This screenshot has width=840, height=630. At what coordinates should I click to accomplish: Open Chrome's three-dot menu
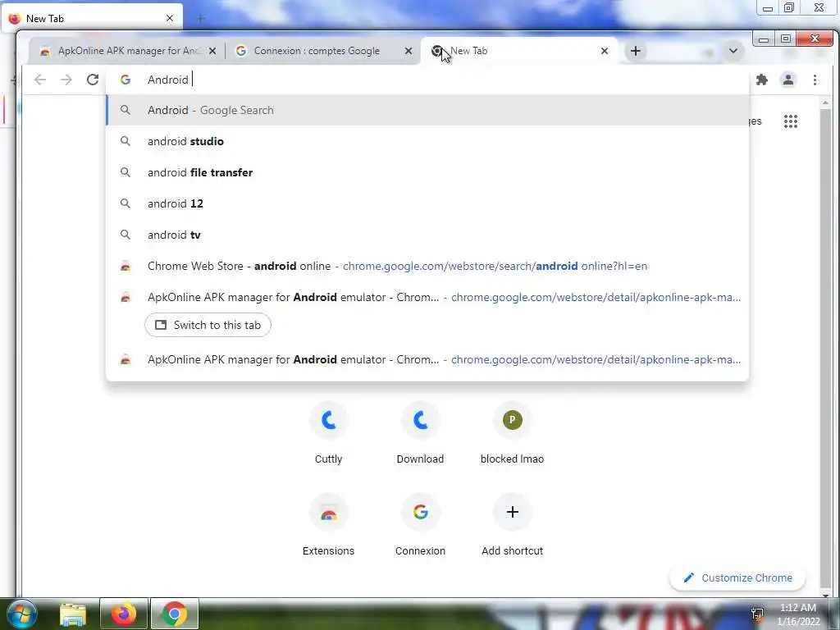tap(815, 80)
